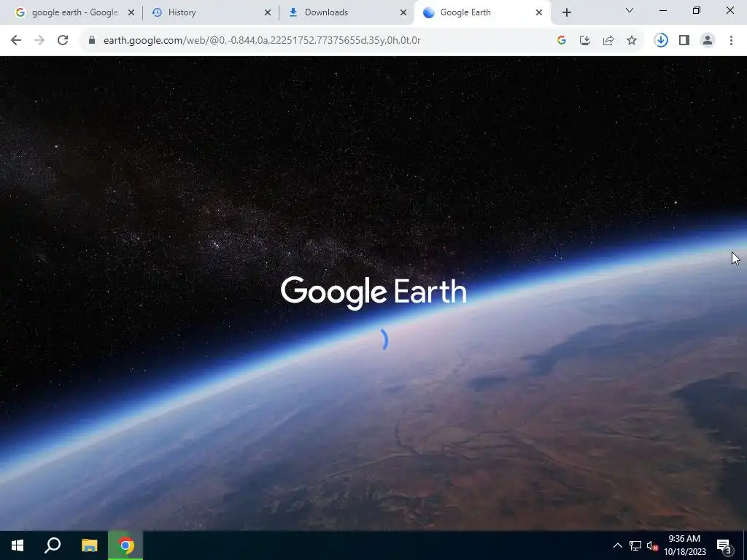Click the Chrome taskbar icon
This screenshot has height=560, width=747.
[x=125, y=545]
